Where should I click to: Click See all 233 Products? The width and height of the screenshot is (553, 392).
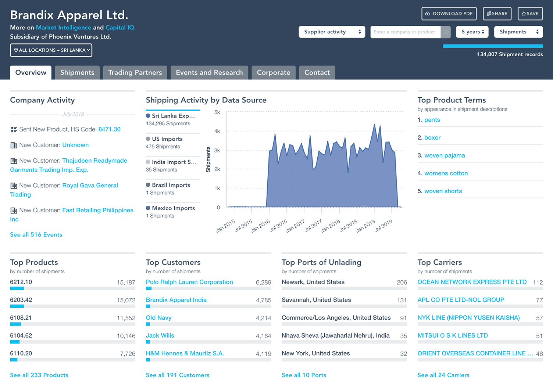coord(39,375)
